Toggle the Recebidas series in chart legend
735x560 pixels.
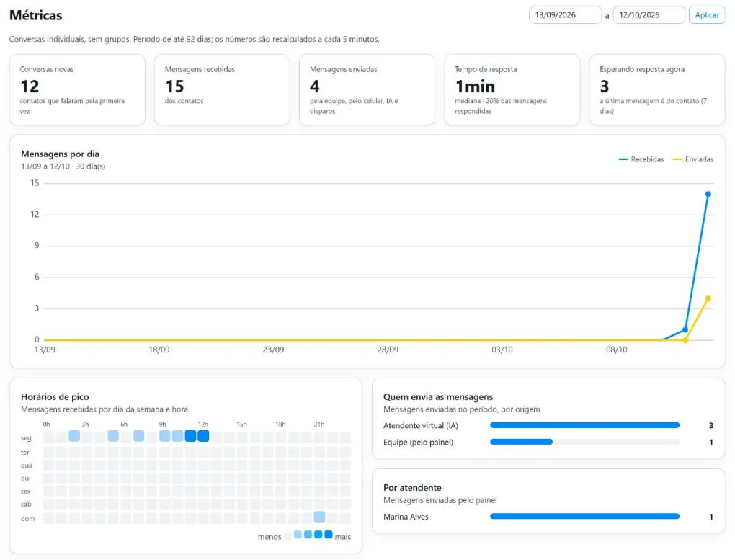(641, 159)
